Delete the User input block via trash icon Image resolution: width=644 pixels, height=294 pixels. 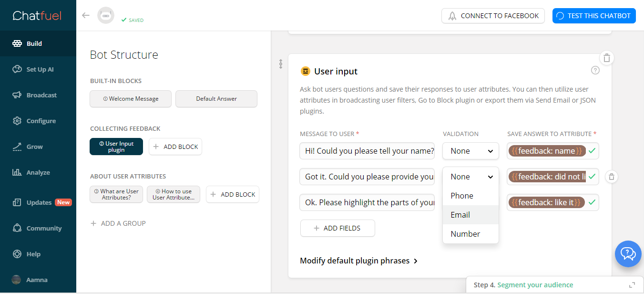(606, 58)
